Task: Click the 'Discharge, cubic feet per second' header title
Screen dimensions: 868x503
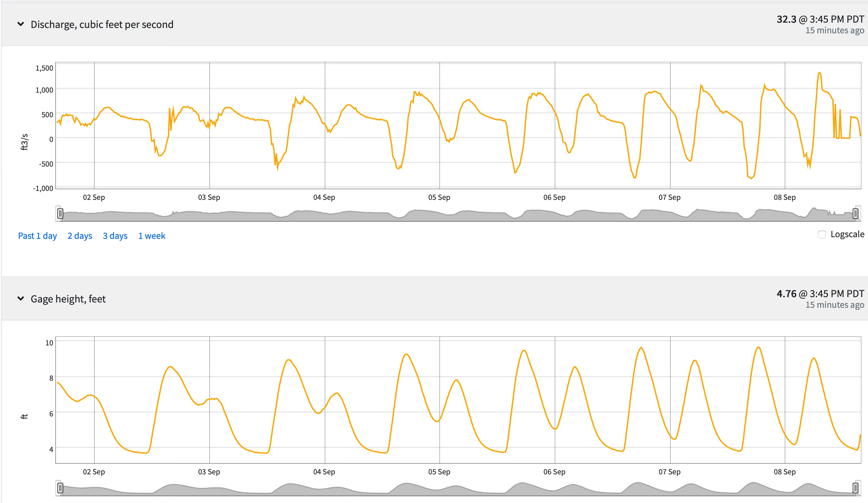Action: pyautogui.click(x=102, y=24)
